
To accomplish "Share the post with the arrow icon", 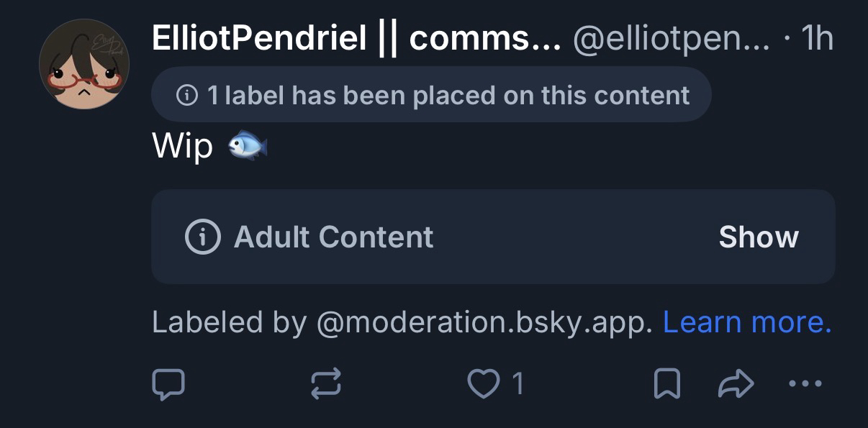I will pyautogui.click(x=736, y=384).
